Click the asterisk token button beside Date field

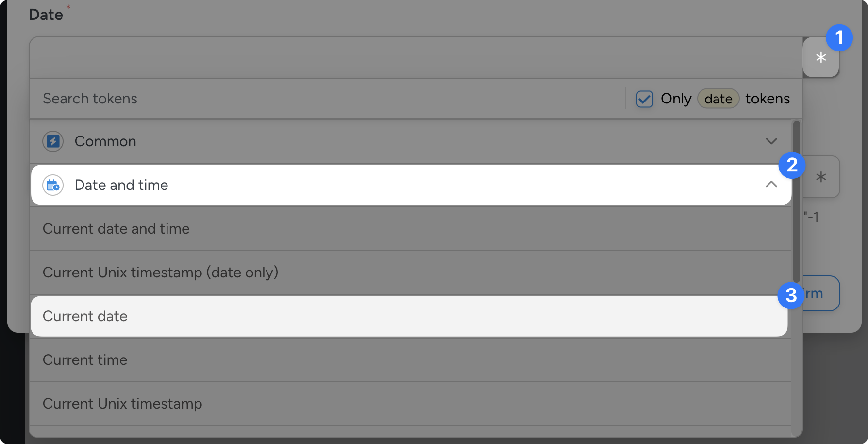point(820,58)
